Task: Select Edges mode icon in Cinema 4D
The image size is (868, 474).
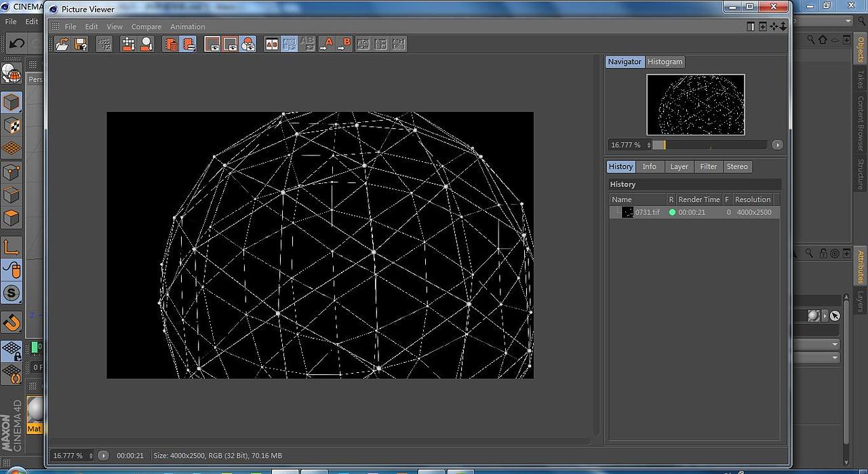Action: pyautogui.click(x=12, y=195)
